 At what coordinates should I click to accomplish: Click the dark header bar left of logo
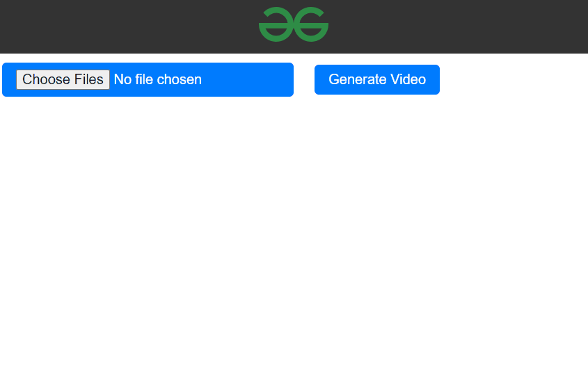pos(129,26)
